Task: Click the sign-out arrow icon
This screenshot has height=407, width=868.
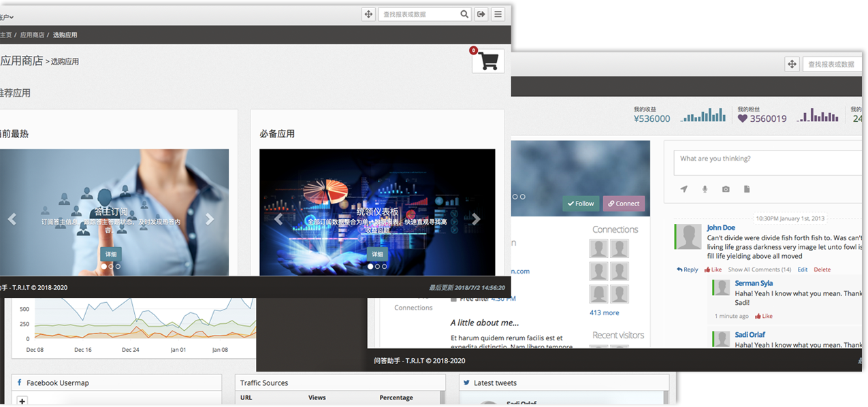Action: click(x=481, y=14)
